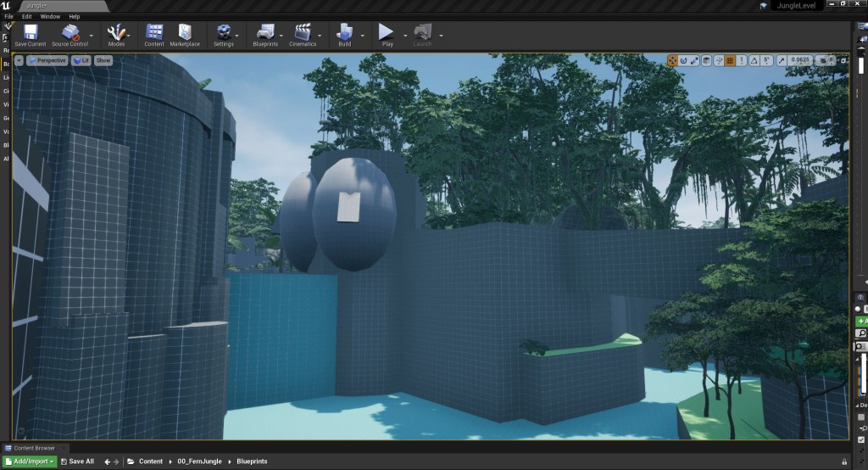This screenshot has width=868, height=470.
Task: Open the Perspective view mode dropdown
Action: [x=47, y=61]
